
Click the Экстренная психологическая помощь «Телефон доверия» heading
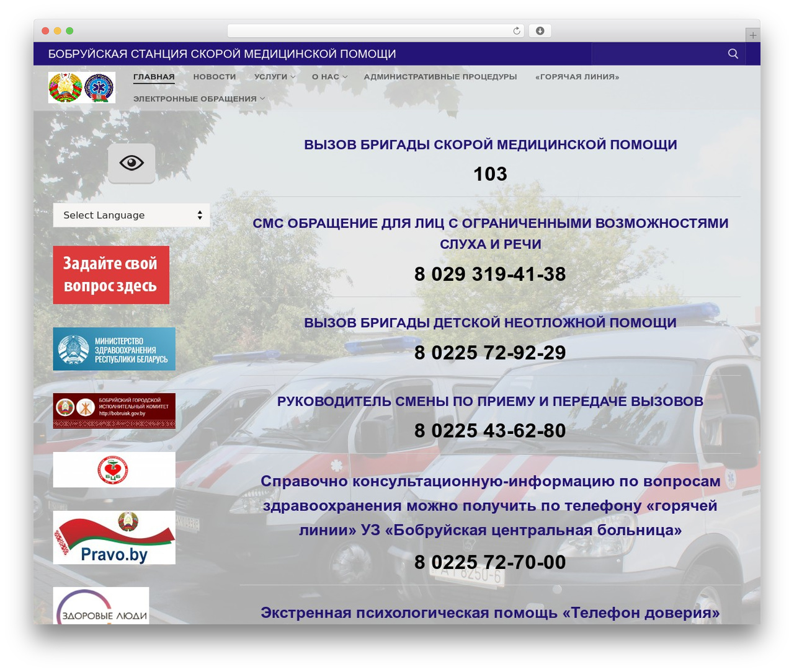pos(490,613)
